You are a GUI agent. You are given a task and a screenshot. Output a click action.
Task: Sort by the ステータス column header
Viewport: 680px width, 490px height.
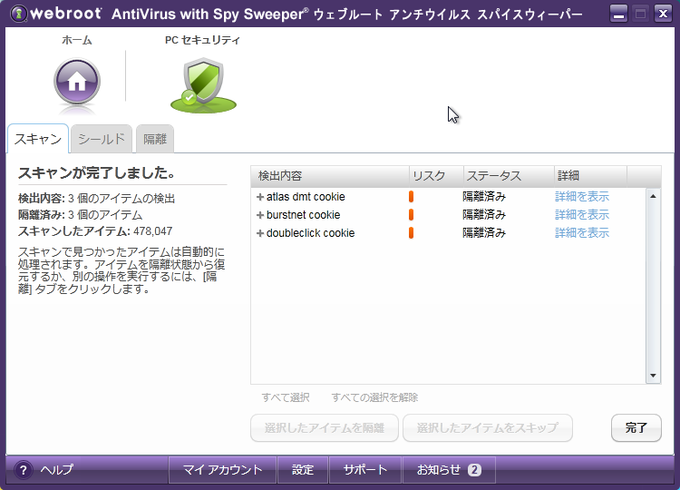pyautogui.click(x=509, y=176)
